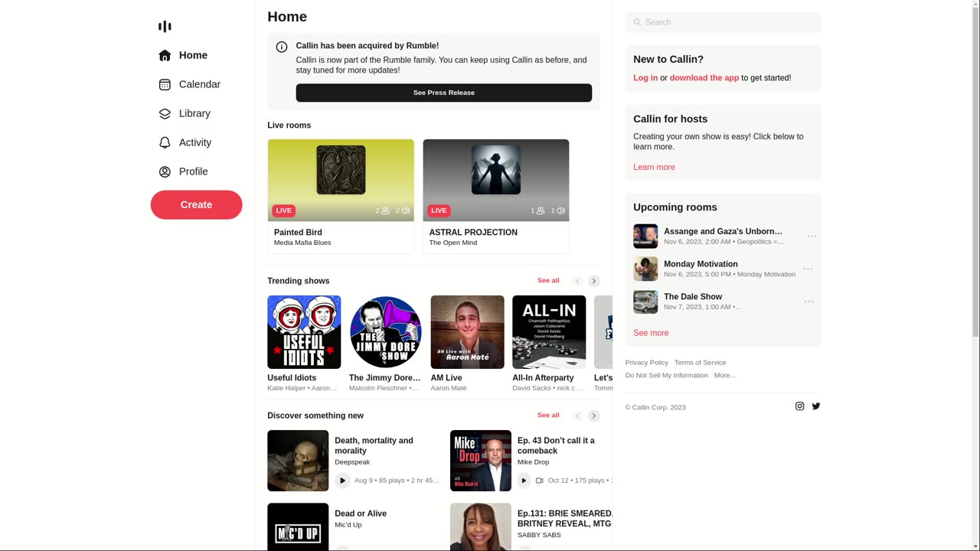
Task: Click Learn more under Callin for hosts
Action: click(x=654, y=168)
